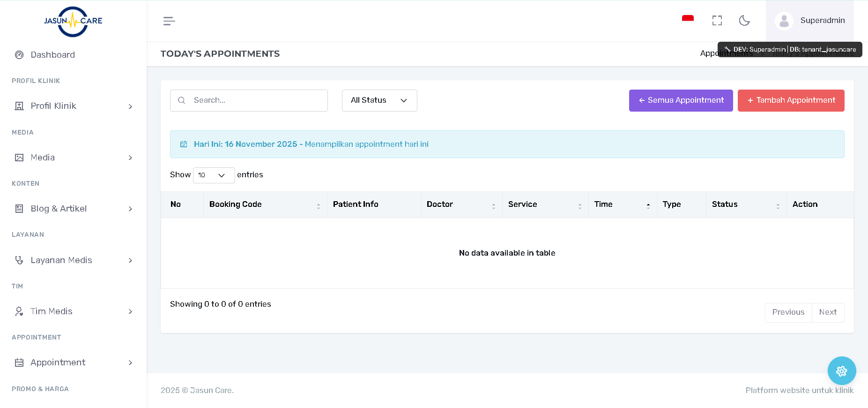Click the Indonesian flag language icon
The image size is (868, 408).
pos(688,20)
